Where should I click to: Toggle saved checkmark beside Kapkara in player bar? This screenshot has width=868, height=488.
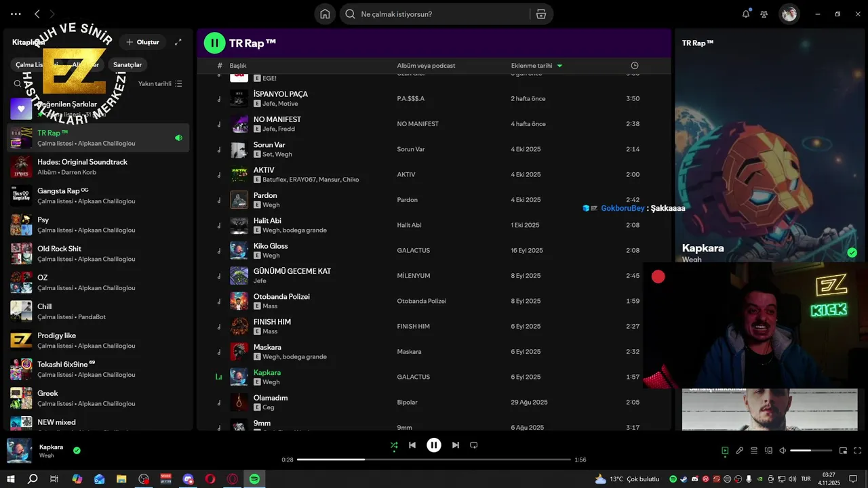tap(77, 450)
